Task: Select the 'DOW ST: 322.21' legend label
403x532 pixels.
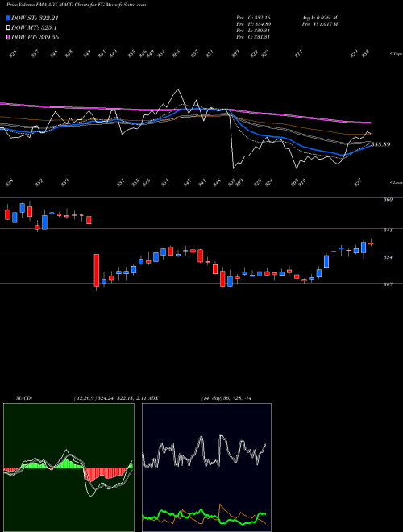Action: pos(35,18)
